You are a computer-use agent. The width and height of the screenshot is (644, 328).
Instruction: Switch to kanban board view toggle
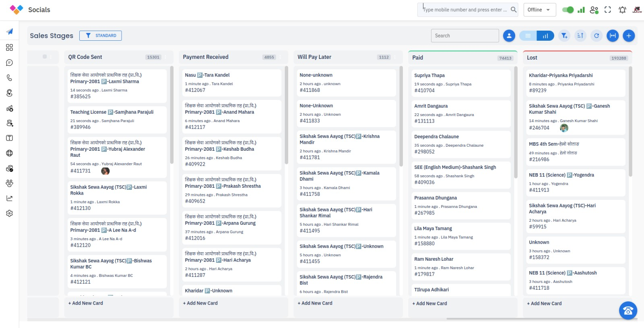pos(545,36)
